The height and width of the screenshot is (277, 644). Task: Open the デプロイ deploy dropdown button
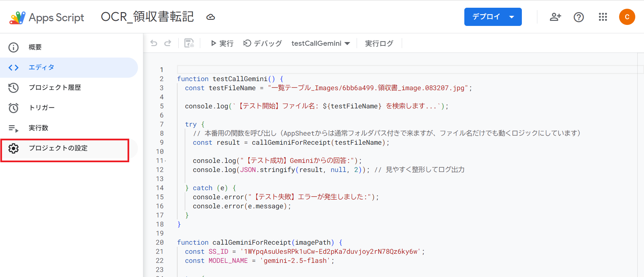click(x=493, y=17)
